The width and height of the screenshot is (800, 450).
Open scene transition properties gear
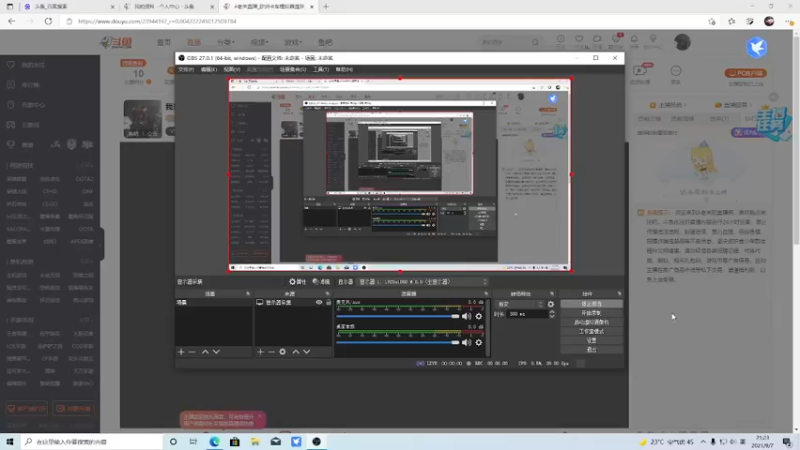551,304
